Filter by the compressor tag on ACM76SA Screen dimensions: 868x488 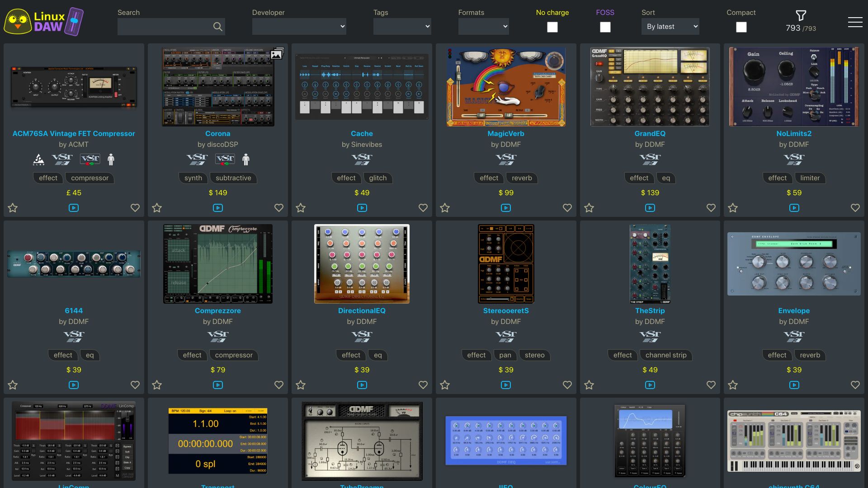click(90, 178)
